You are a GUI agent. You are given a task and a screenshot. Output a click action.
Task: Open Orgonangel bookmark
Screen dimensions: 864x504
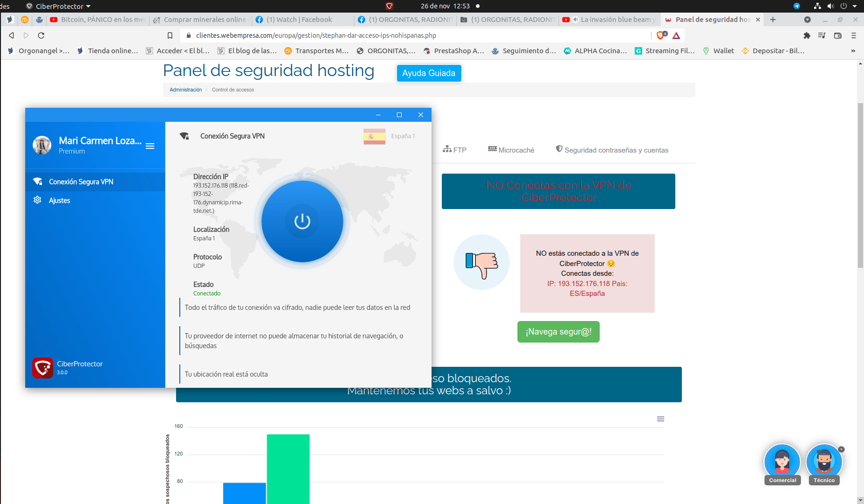tap(39, 51)
